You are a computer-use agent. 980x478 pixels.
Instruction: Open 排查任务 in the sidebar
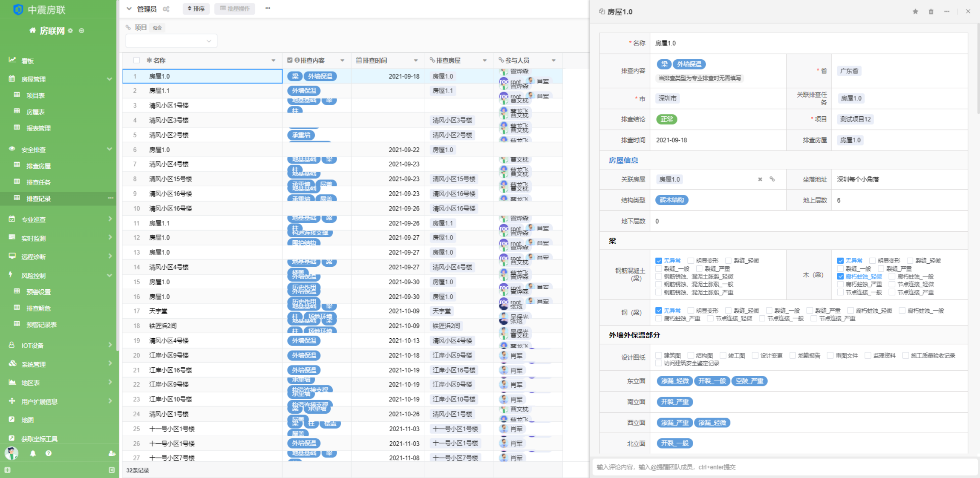point(38,182)
